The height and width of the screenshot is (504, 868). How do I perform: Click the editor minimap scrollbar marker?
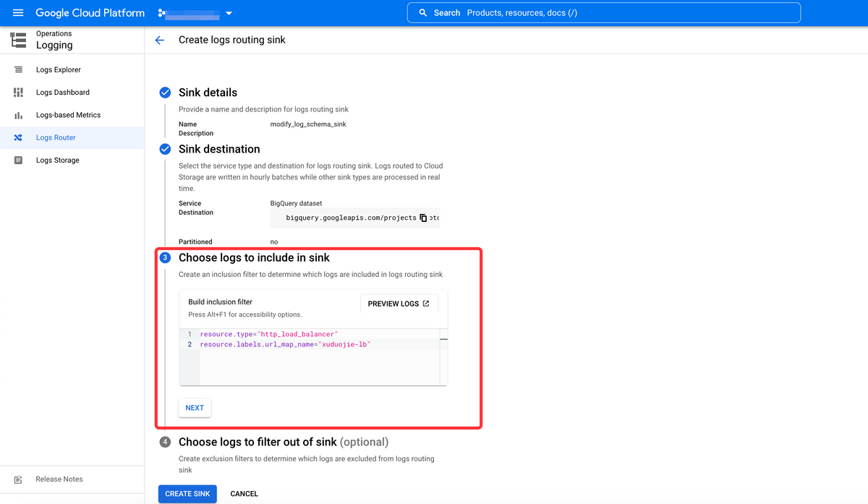[x=443, y=339]
